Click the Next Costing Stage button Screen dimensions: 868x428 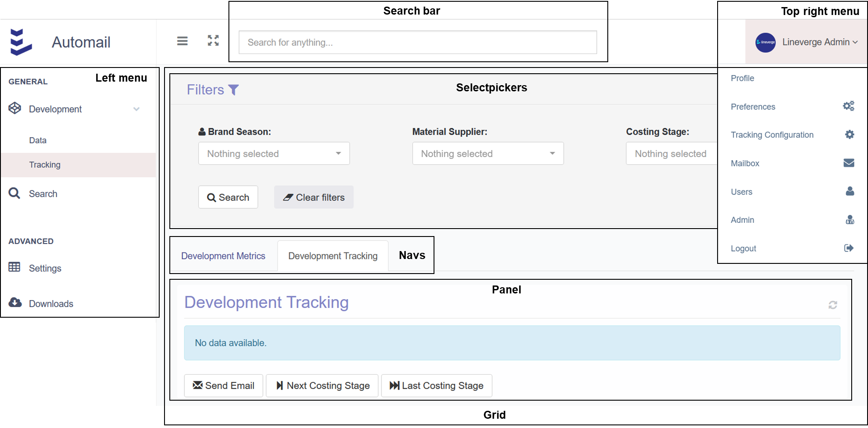pyautogui.click(x=322, y=386)
